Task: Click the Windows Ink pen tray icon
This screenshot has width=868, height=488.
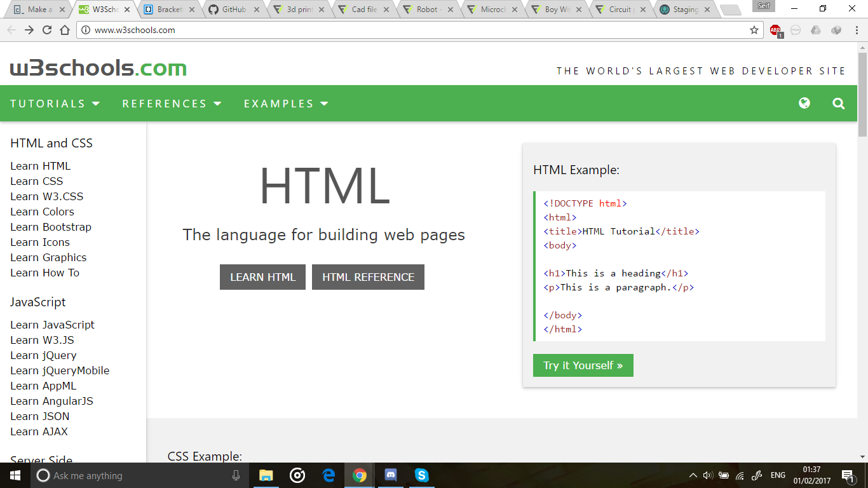Action: click(757, 475)
